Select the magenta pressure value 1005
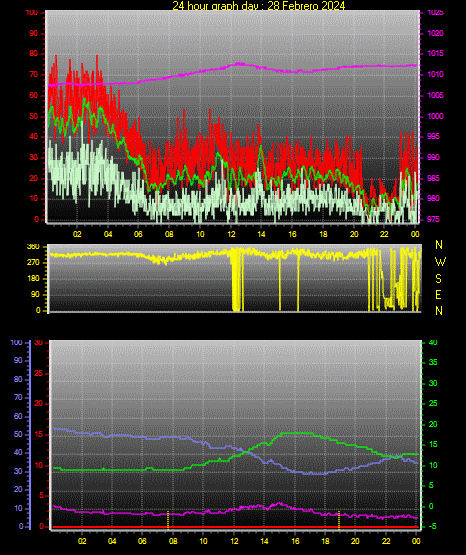Image resolution: width=466 pixels, height=555 pixels. tap(435, 95)
